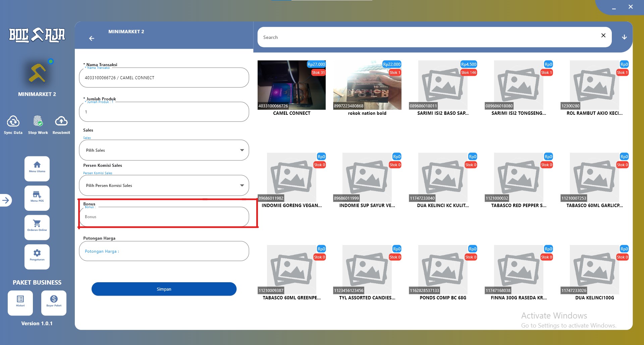Click the back arrow beside MINIMARKET 2
The image size is (644, 345).
tap(92, 39)
